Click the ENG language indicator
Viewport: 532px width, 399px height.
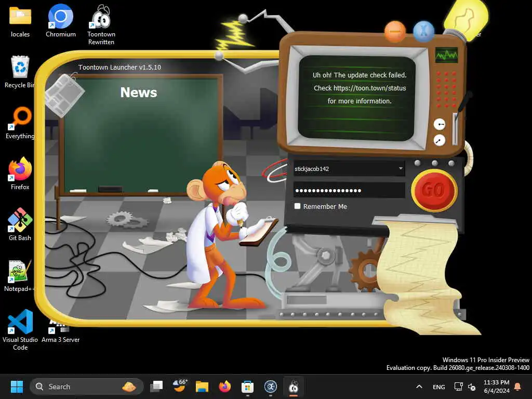[438, 387]
